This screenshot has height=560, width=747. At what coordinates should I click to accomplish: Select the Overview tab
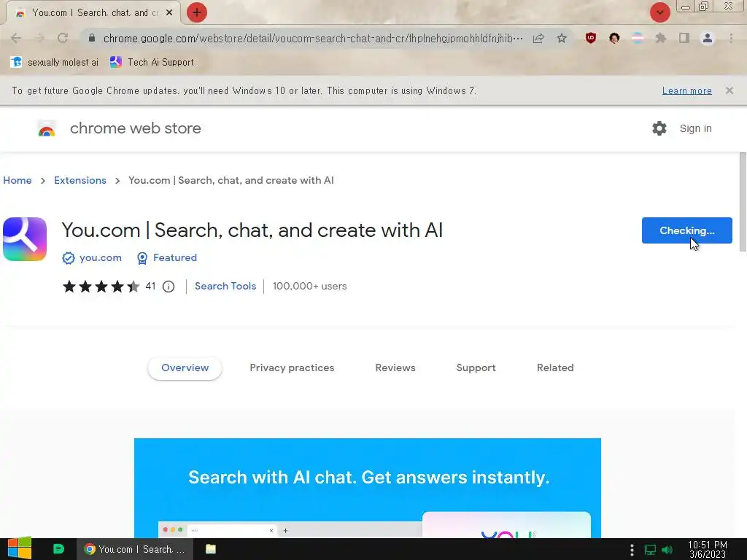(185, 368)
